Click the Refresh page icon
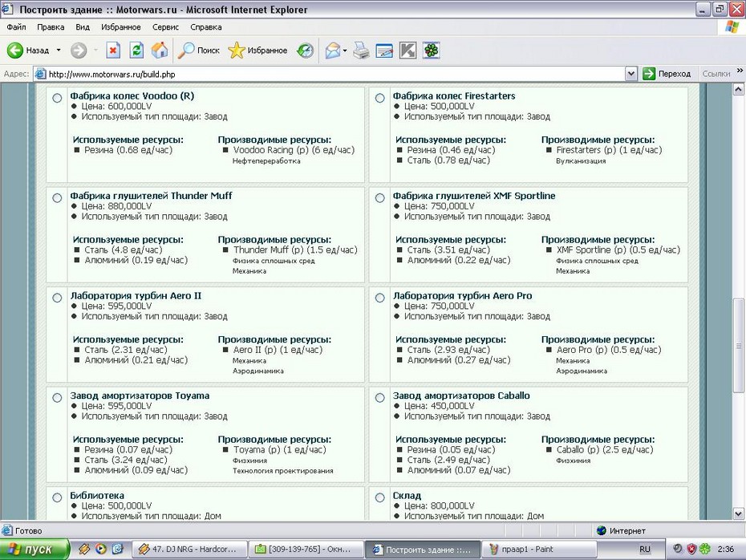This screenshot has height=560, width=746. tap(136, 50)
